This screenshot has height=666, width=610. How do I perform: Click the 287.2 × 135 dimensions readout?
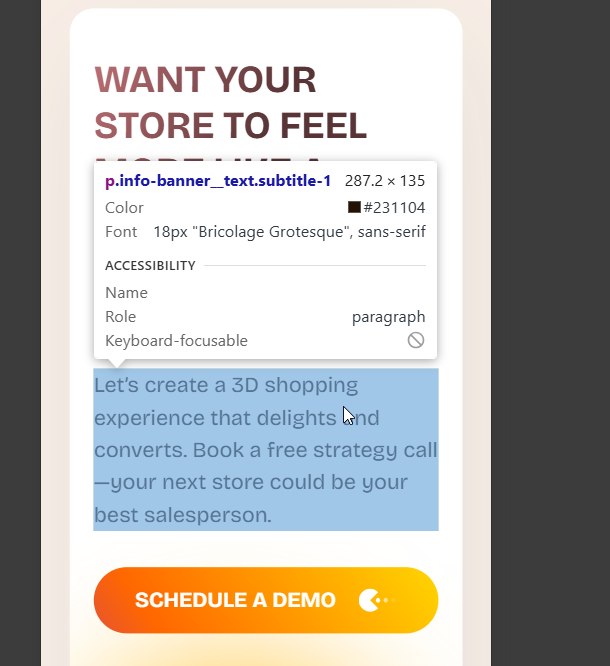tap(385, 181)
